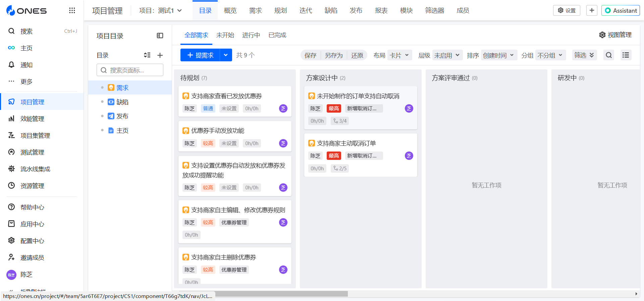Open the app grid launcher icon
Image resolution: width=644 pixels, height=301 pixels.
(x=72, y=10)
